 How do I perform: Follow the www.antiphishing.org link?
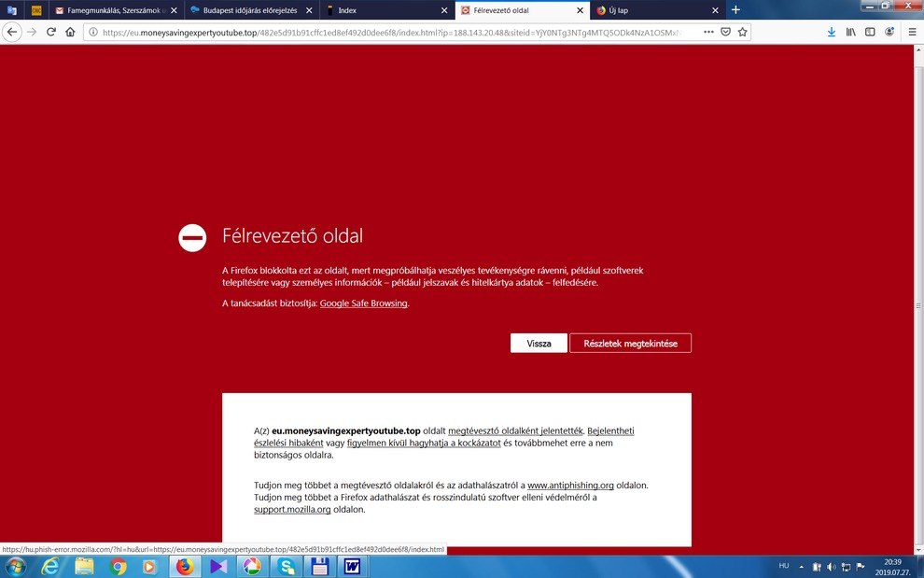570,486
